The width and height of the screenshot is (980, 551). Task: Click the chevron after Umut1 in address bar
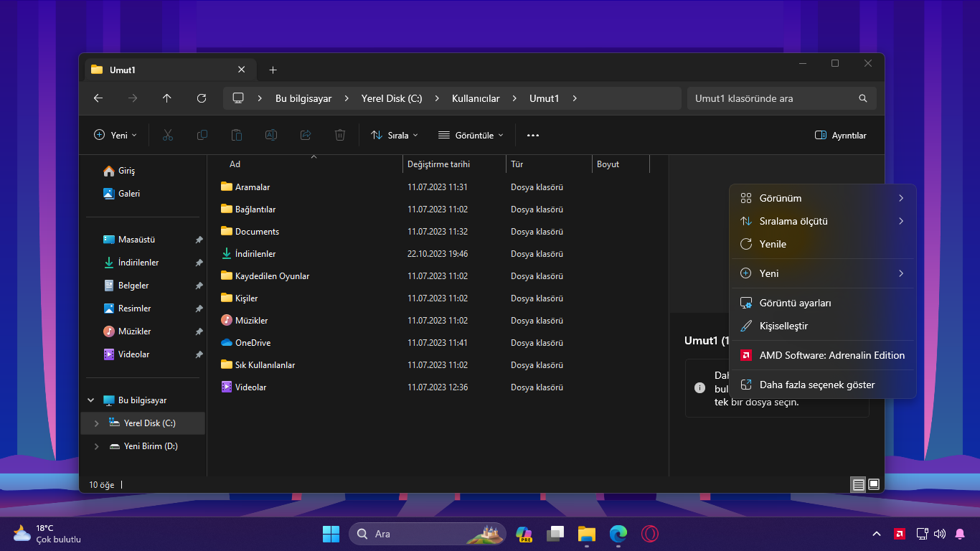click(575, 98)
